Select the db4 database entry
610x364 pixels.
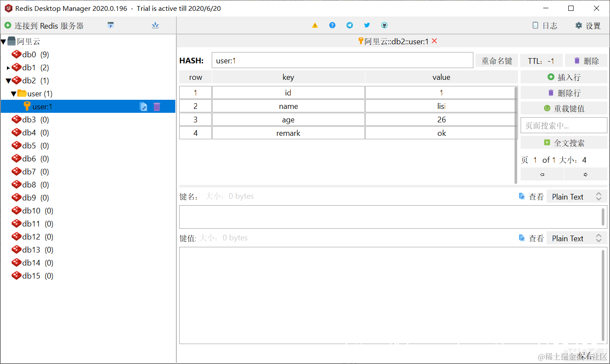tap(30, 133)
